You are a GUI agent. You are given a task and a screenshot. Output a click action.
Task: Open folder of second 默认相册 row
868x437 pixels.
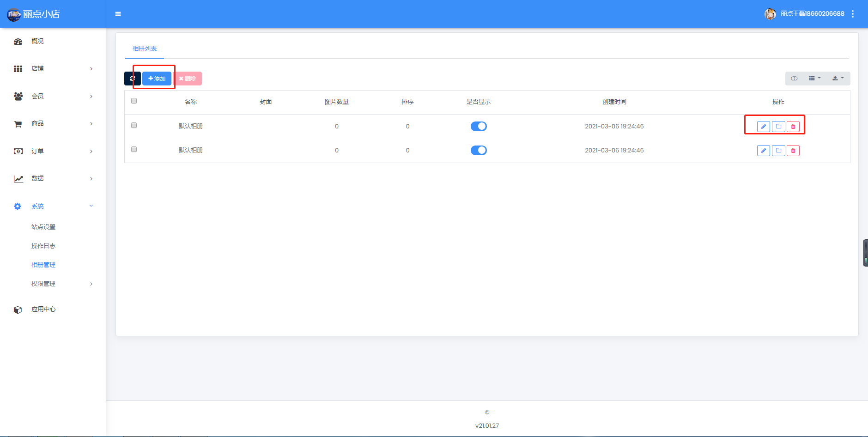(778, 151)
